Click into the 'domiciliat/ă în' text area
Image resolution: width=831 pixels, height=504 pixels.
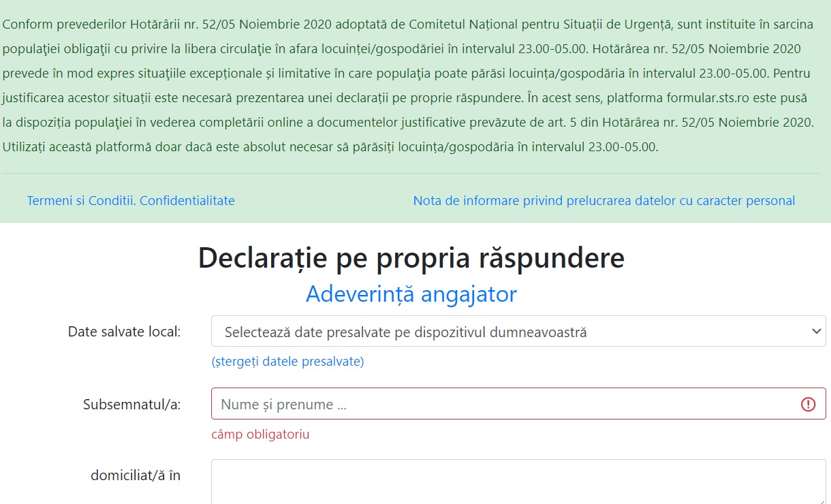(518, 481)
